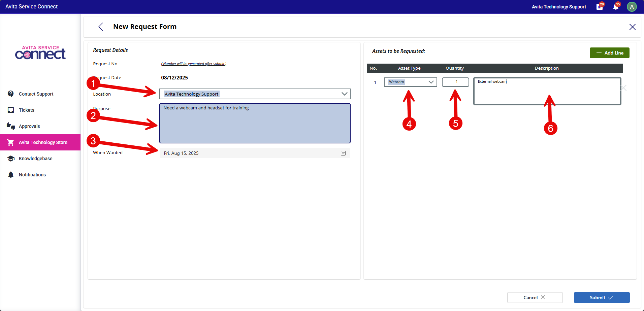Select Avita Technology Store in sidebar
644x311 pixels.
[x=40, y=142]
